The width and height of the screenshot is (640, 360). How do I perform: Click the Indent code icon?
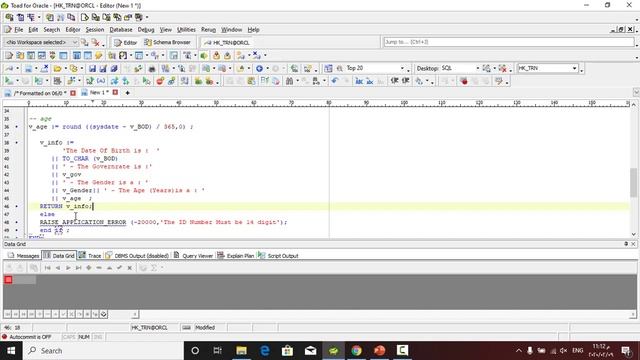point(394,81)
